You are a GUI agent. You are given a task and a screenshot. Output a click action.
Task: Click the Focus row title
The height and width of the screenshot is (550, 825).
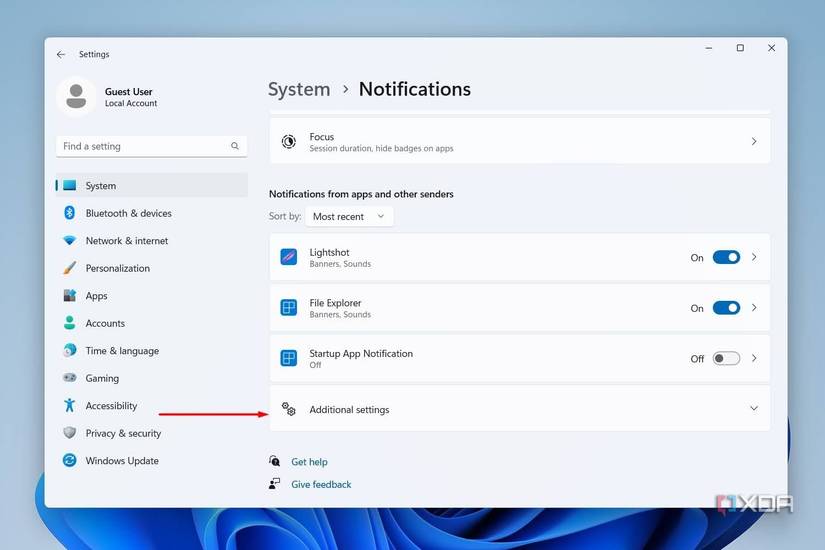[x=321, y=136]
